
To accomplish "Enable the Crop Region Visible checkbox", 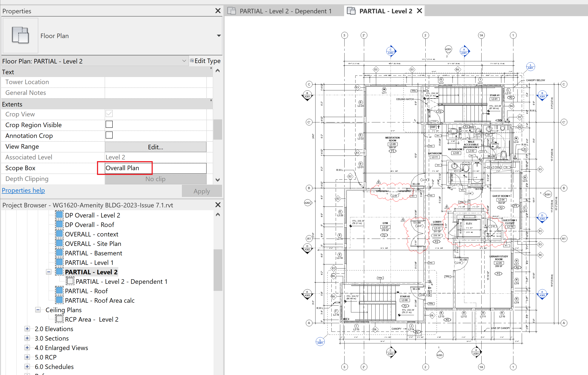I will [x=109, y=124].
